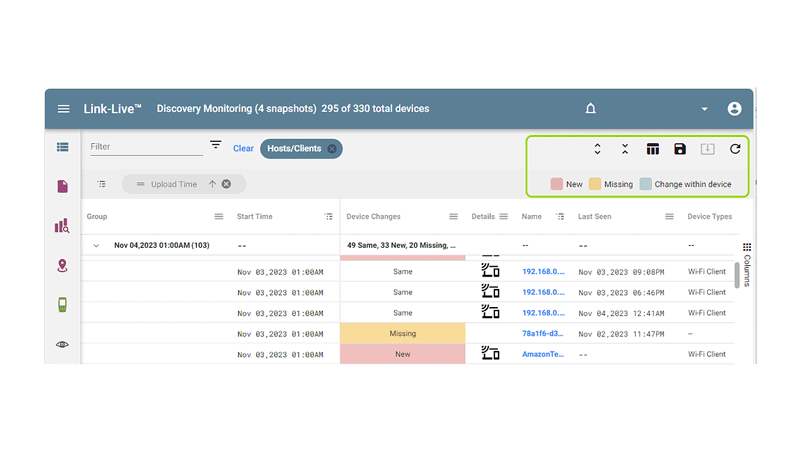Open notifications bell
800x451 pixels.
pos(590,109)
